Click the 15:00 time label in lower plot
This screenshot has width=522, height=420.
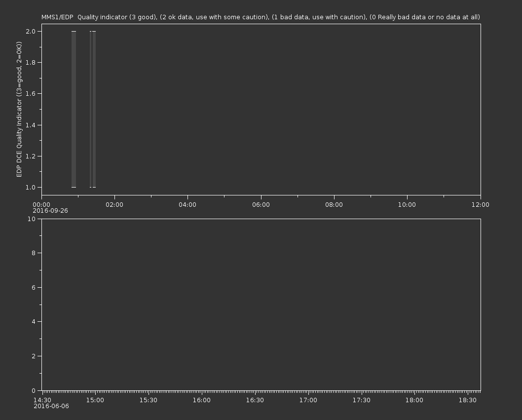coord(95,400)
